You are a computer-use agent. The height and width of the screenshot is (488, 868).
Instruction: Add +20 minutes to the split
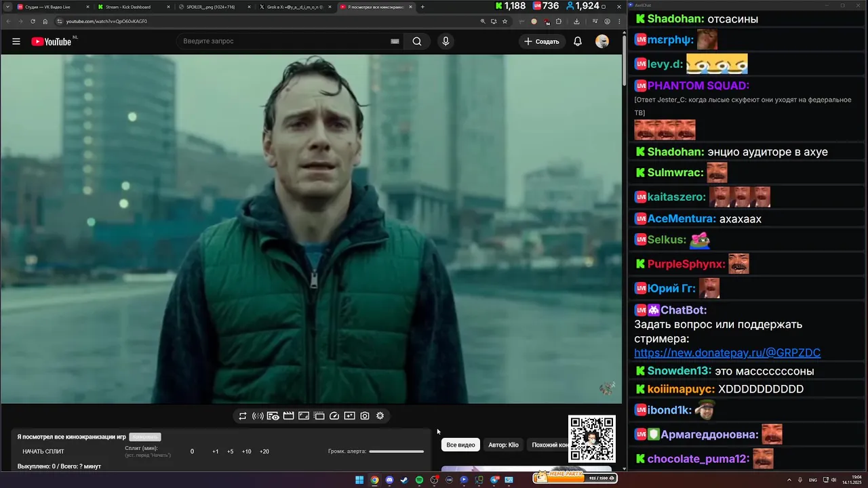264,451
